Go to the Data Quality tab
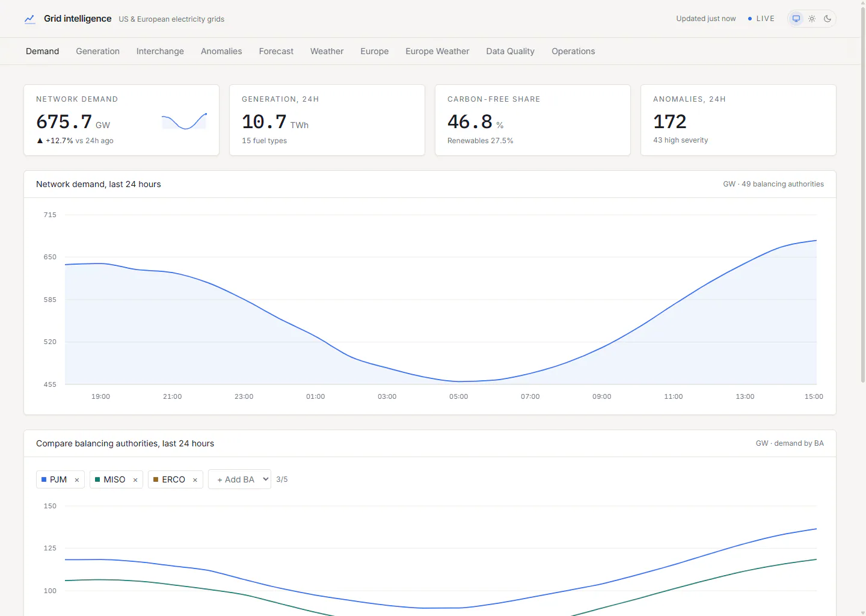This screenshot has width=866, height=616. 511,51
